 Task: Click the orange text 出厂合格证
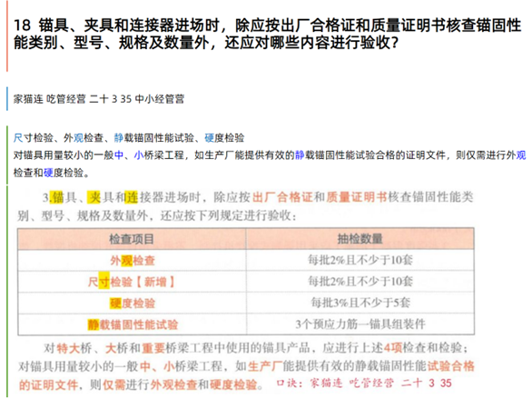pos(282,197)
